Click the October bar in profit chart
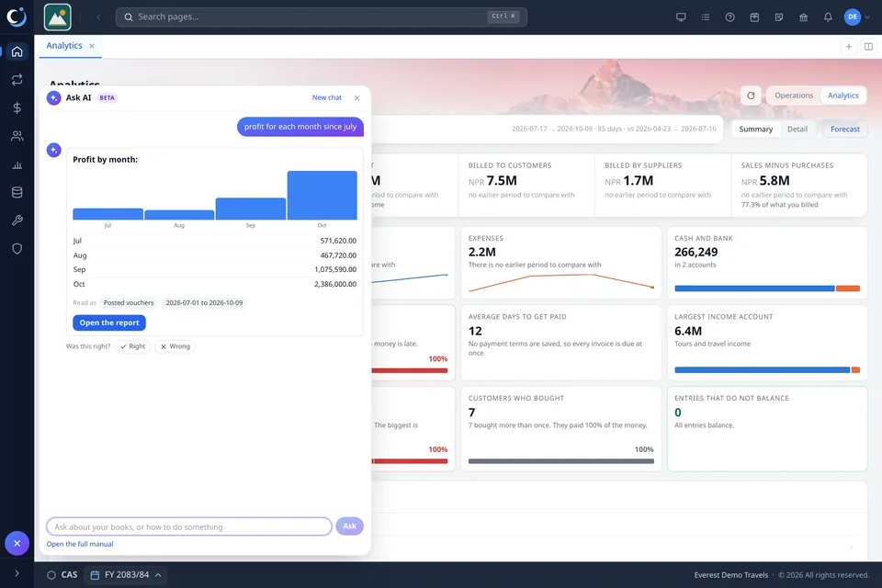Viewport: 882px width, 588px height. pyautogui.click(x=322, y=196)
